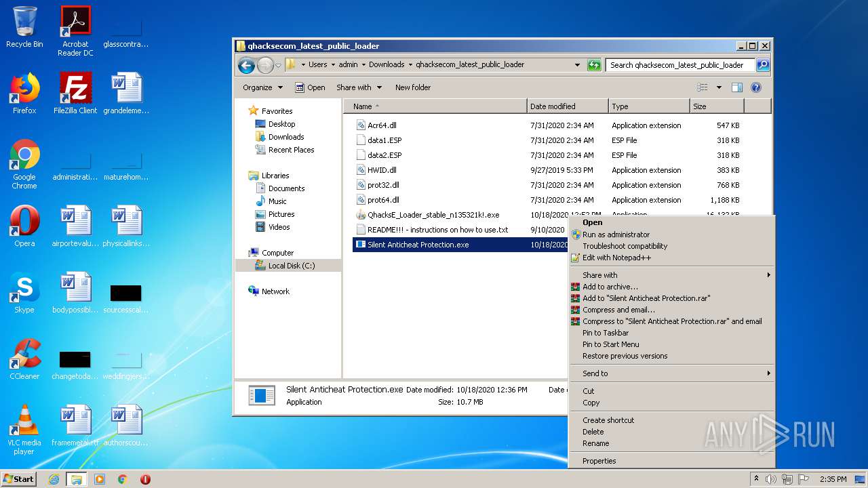
Task: Launch Acrobat Reader DC shortcut
Action: tap(75, 30)
